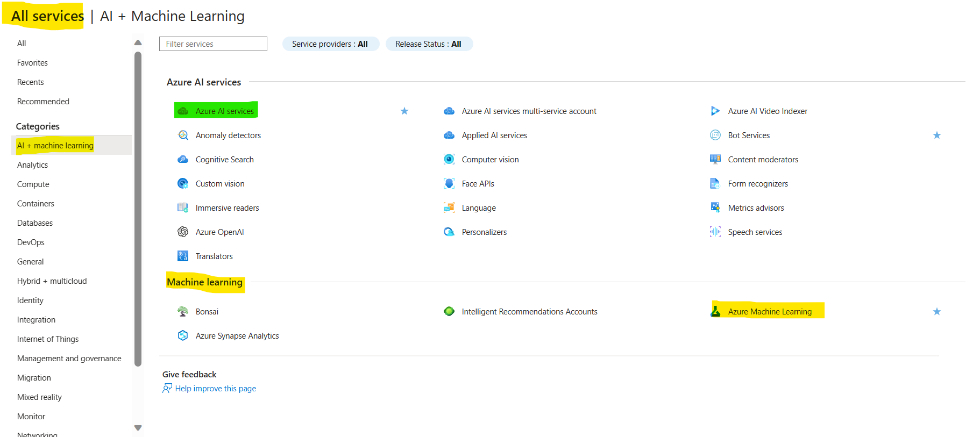Click the Personalizers icon
This screenshot has width=980, height=444.
pyautogui.click(x=449, y=232)
